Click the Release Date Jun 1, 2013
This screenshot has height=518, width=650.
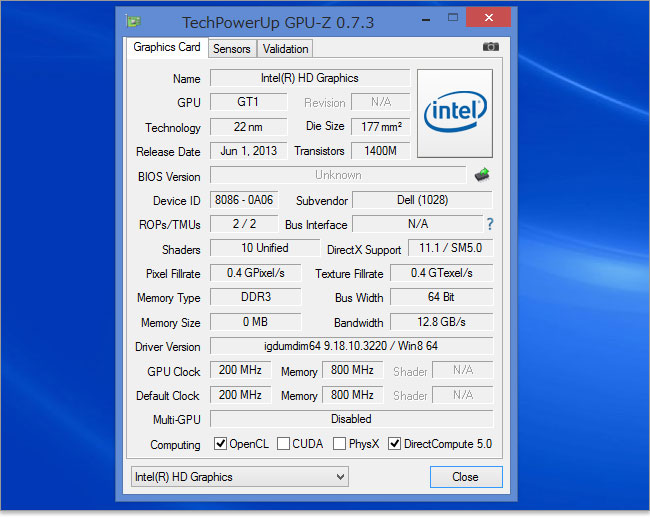(248, 151)
